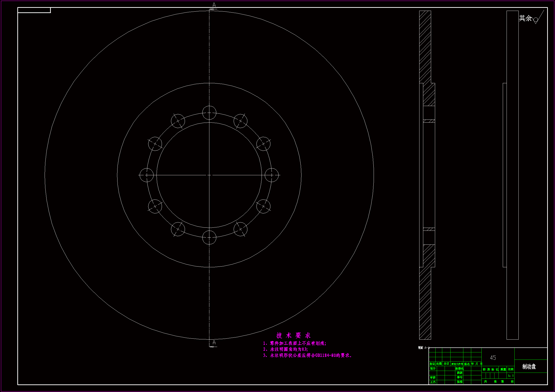555x392 pixels.
Task: Click the material text 45 in title block
Action: click(x=493, y=358)
